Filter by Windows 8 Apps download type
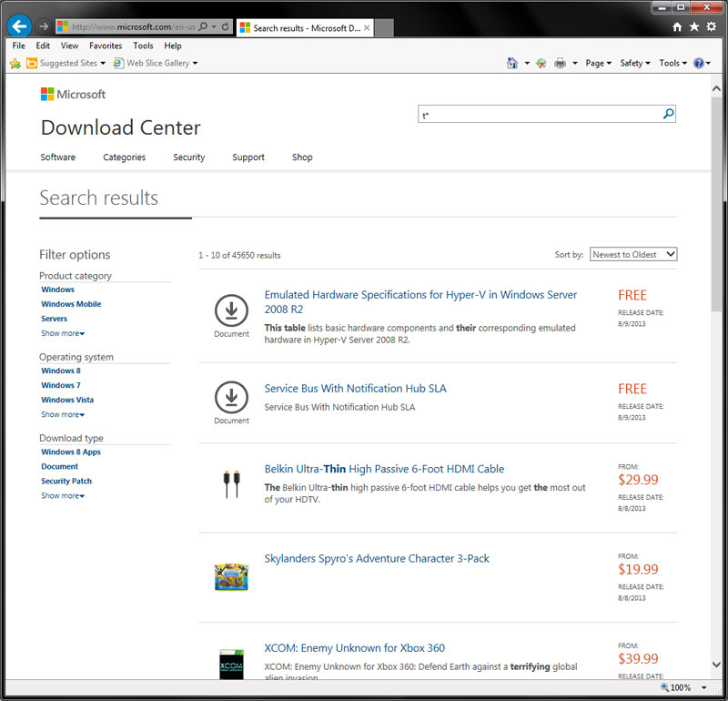This screenshot has width=728, height=701. tap(71, 452)
